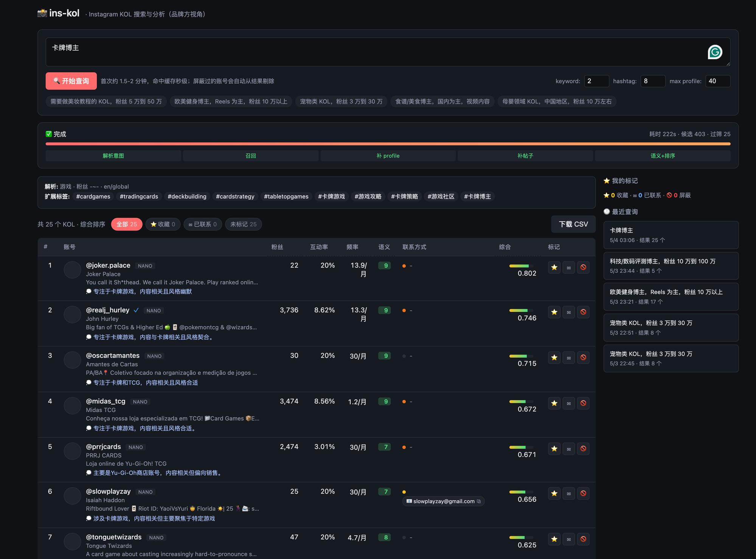
Task: Favorite the @prrjcards row
Action: coord(554,448)
